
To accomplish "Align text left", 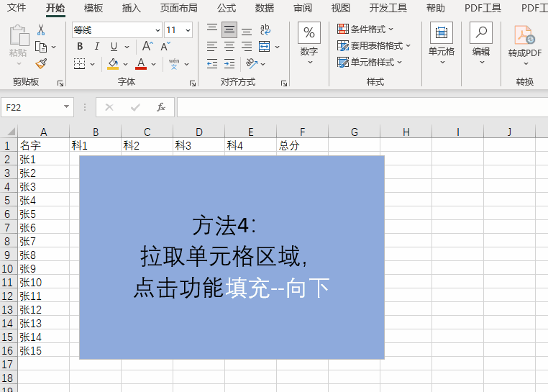I will 212,46.
